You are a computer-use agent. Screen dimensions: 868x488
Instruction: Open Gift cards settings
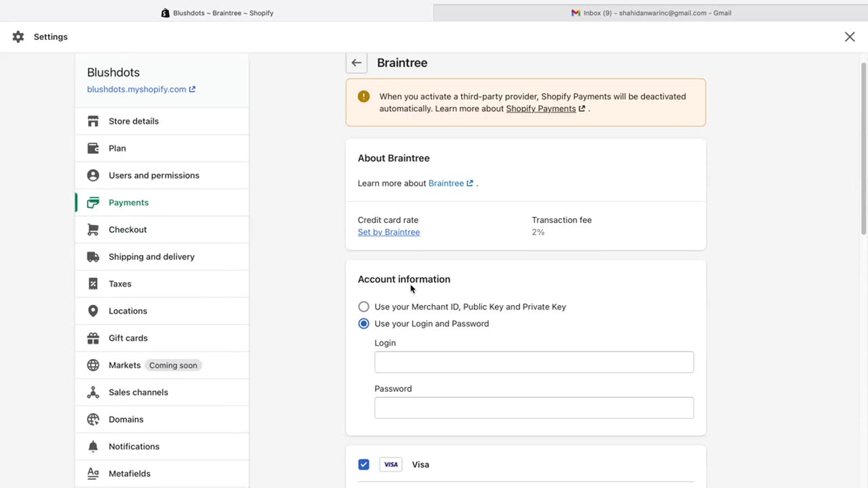click(162, 338)
